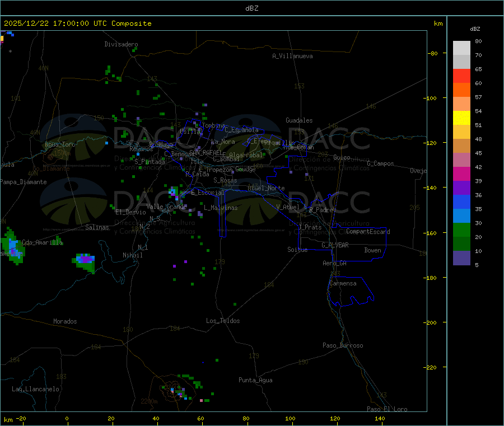504x426 pixels.
Task: Click the S_Rosas map label
Action: 225,180
